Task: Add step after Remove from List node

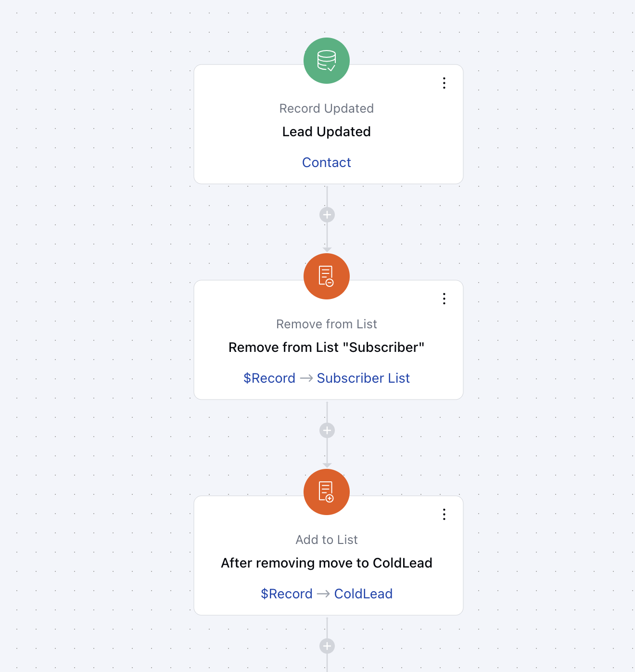Action: tap(327, 430)
